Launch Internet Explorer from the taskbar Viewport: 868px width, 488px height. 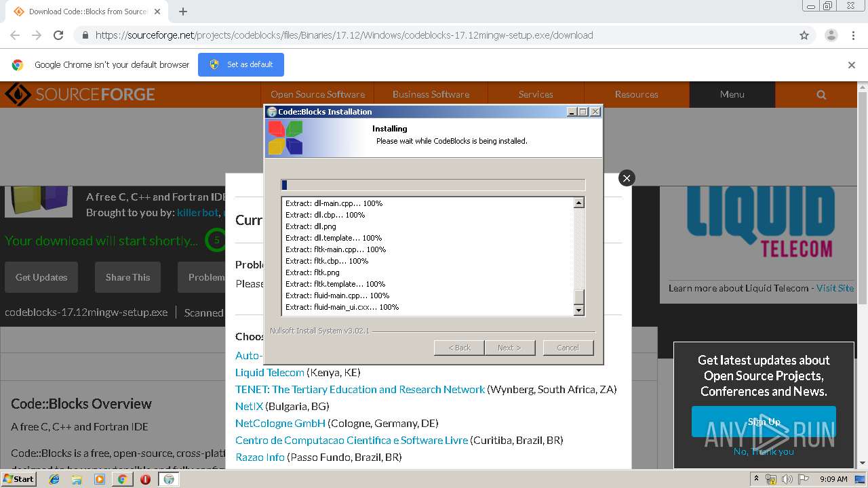pos(54,479)
